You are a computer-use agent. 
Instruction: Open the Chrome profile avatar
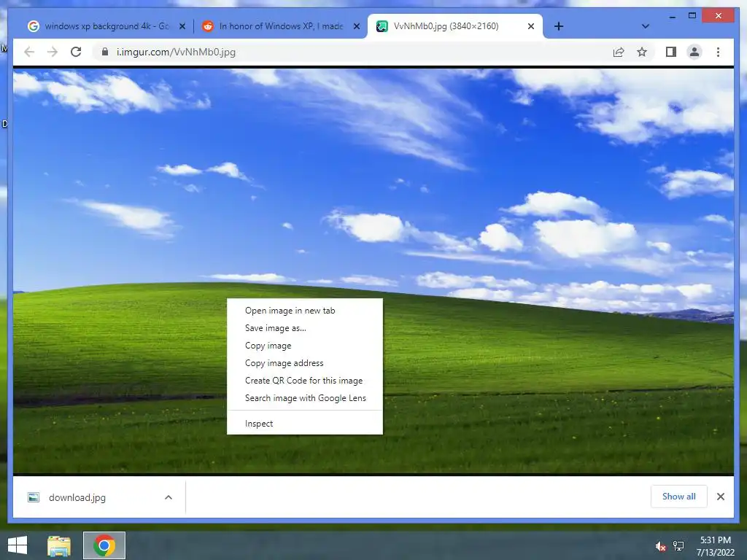(694, 52)
